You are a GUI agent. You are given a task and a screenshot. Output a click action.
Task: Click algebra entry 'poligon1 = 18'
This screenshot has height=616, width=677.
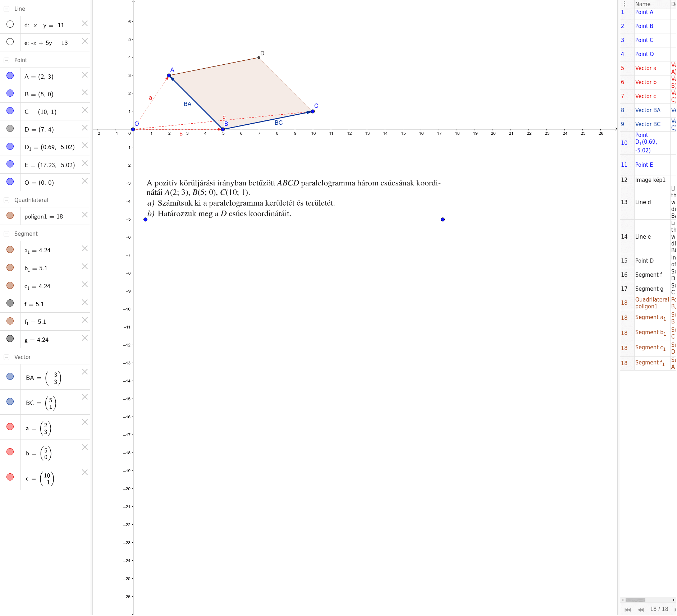click(x=44, y=217)
